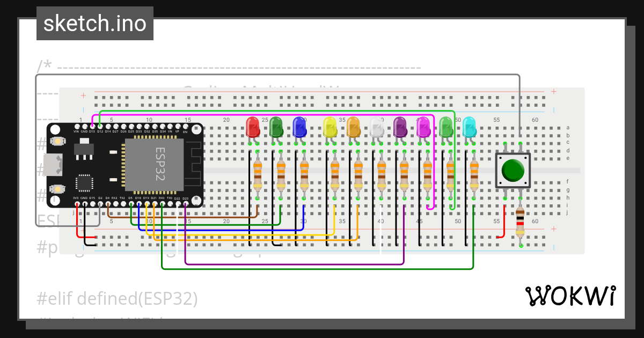Screen dimensions: 644x338
Task: Select the magenta LED near the green wire
Action: pos(423,128)
